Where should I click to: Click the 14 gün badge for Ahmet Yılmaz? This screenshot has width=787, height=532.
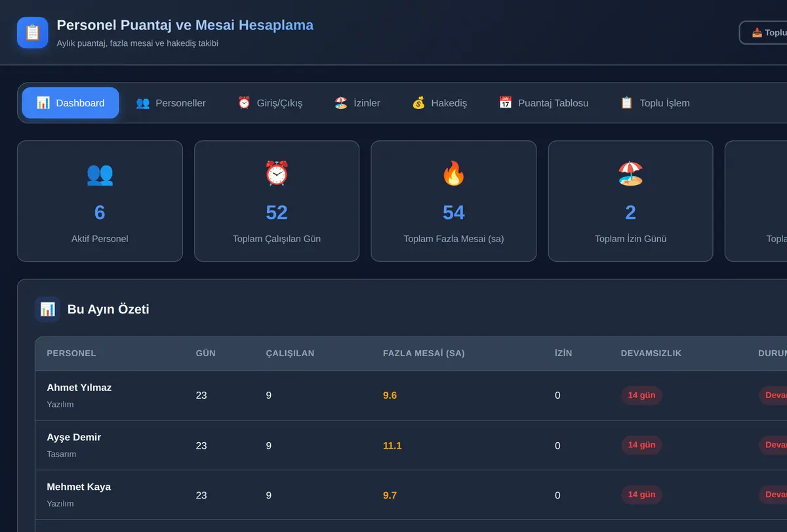[x=641, y=396]
